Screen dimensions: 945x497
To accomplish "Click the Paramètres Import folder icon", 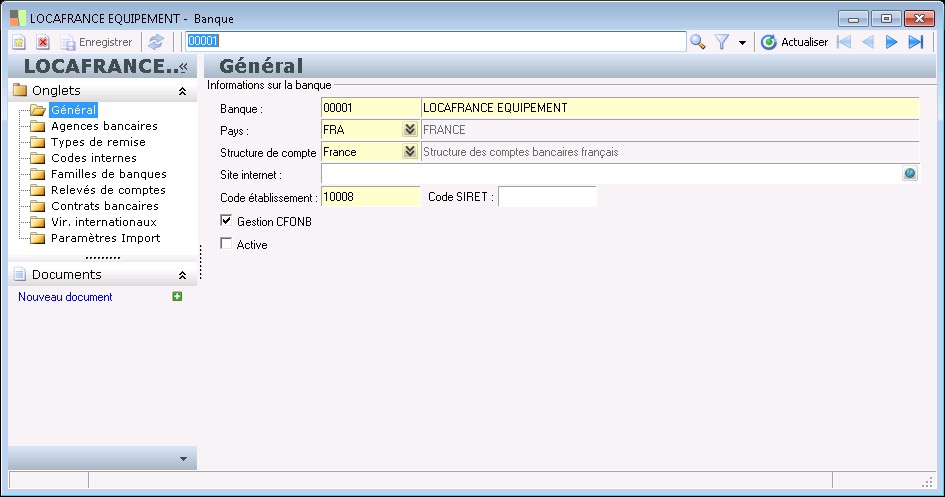I will click(x=38, y=239).
